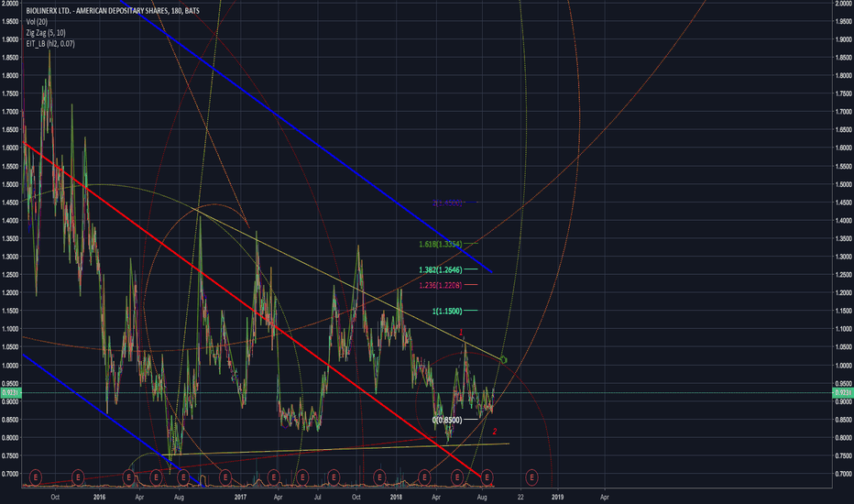Click the 2019 label on the time axis
Image resolution: width=854 pixels, height=504 pixels.
pos(557,497)
